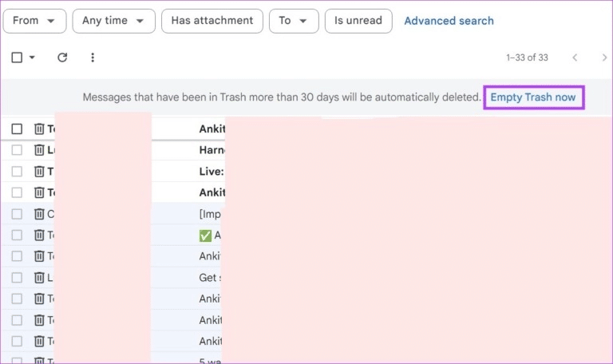Apply the Has attachment filter chip
613x364 pixels.
click(212, 21)
